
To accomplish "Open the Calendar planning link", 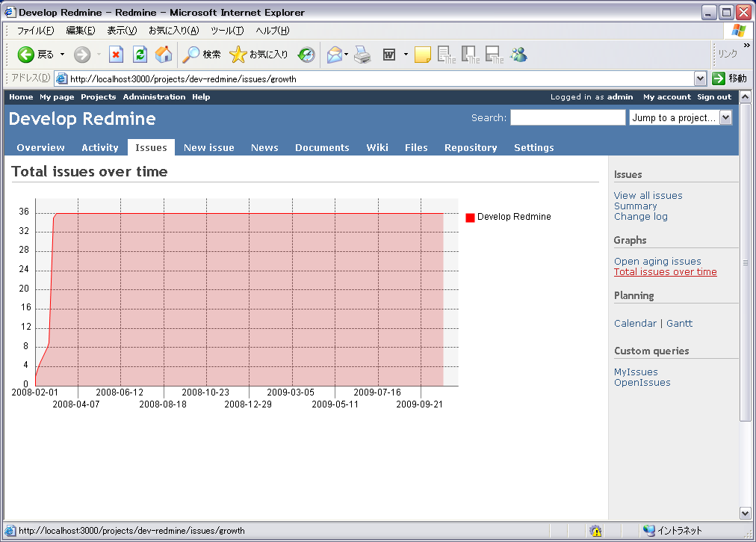I will (x=635, y=324).
